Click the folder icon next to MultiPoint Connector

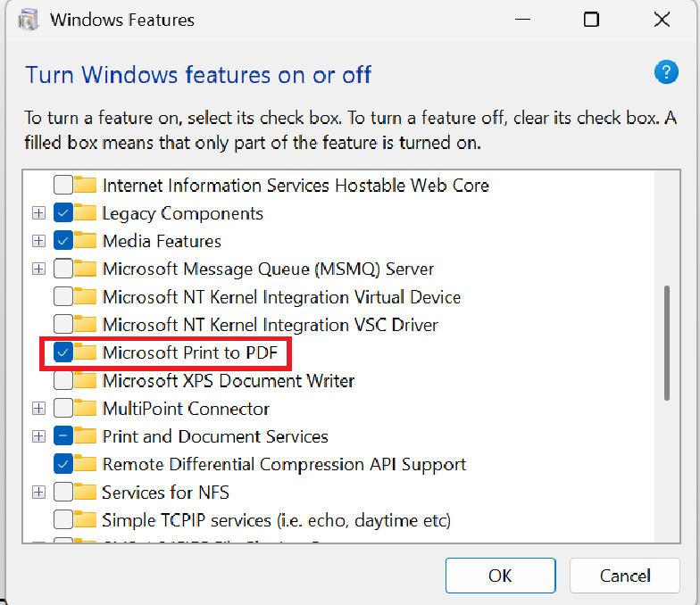86,409
